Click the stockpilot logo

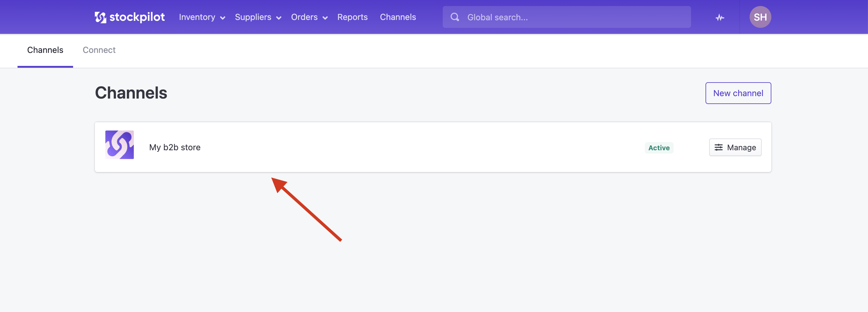[x=130, y=17]
